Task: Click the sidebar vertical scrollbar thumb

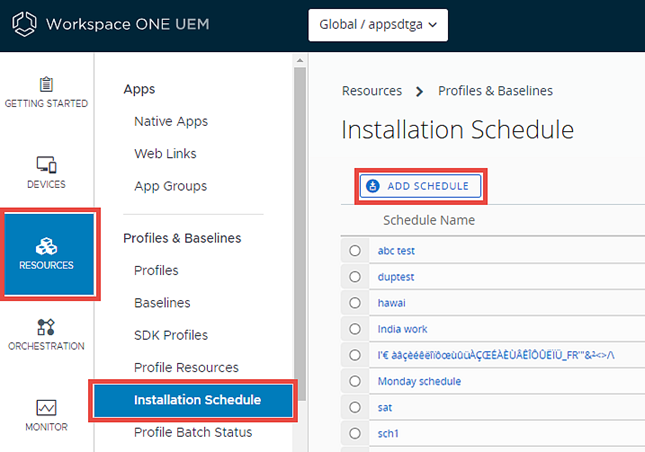Action: [300, 234]
